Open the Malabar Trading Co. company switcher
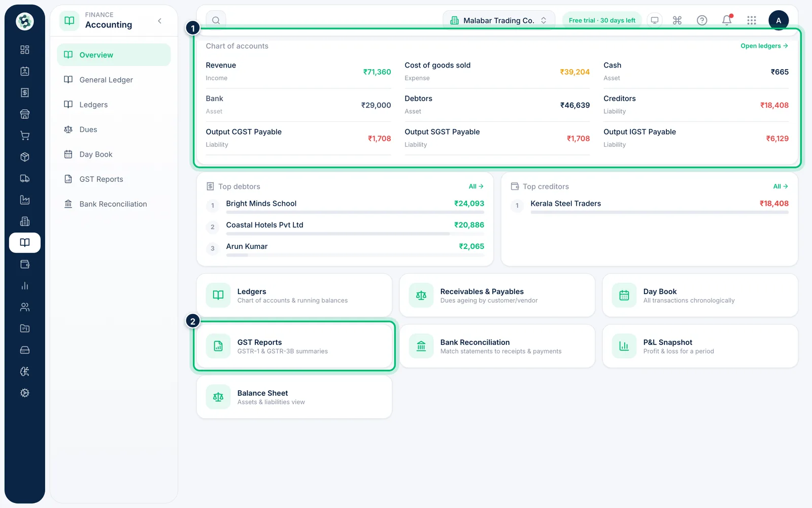 coord(499,20)
